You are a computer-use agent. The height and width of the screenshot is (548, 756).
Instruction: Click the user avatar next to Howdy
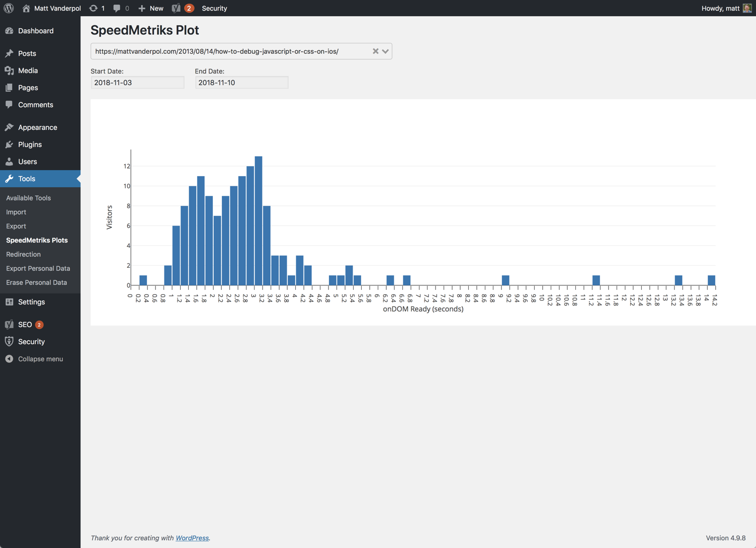pyautogui.click(x=747, y=8)
